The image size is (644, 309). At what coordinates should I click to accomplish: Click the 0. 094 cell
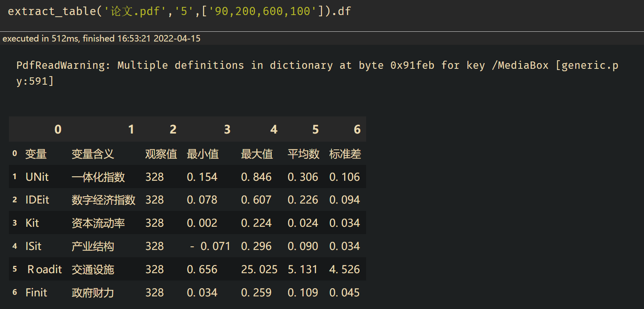coord(344,200)
